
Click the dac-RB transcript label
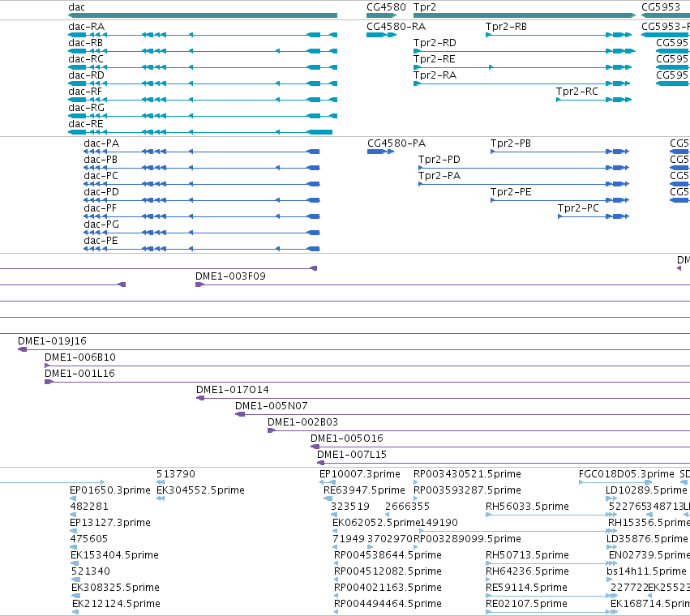pos(85,43)
